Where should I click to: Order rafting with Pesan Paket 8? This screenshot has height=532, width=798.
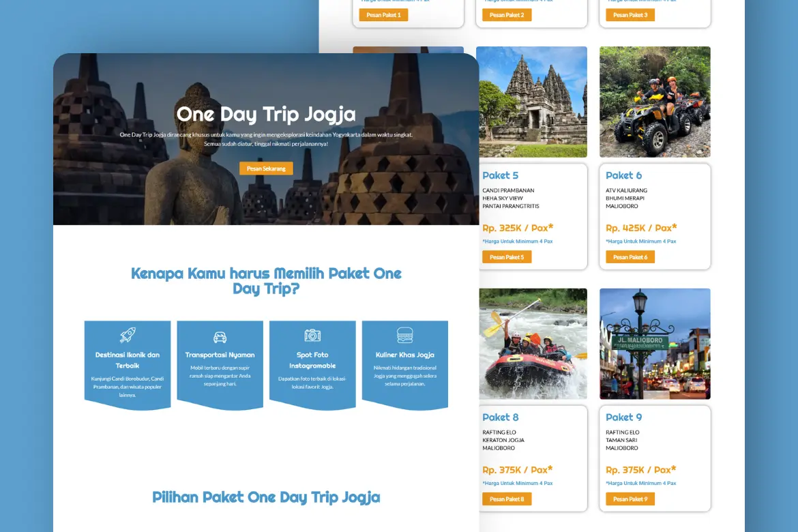pyautogui.click(x=507, y=499)
